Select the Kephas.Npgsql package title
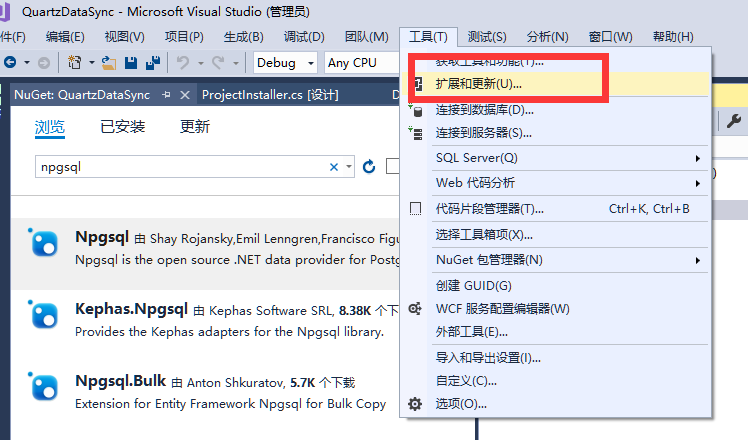Image resolution: width=748 pixels, height=440 pixels. point(132,309)
